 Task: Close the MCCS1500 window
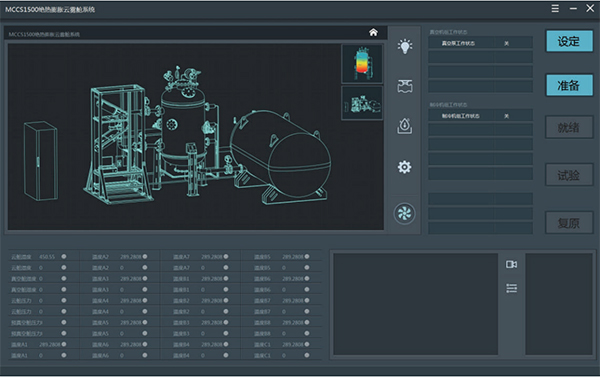tap(590, 8)
